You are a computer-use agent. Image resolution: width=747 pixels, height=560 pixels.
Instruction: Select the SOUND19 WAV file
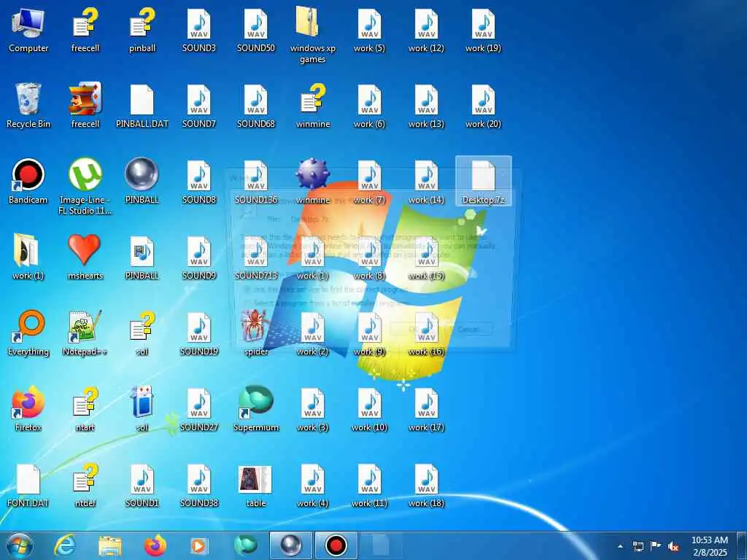[x=199, y=332]
